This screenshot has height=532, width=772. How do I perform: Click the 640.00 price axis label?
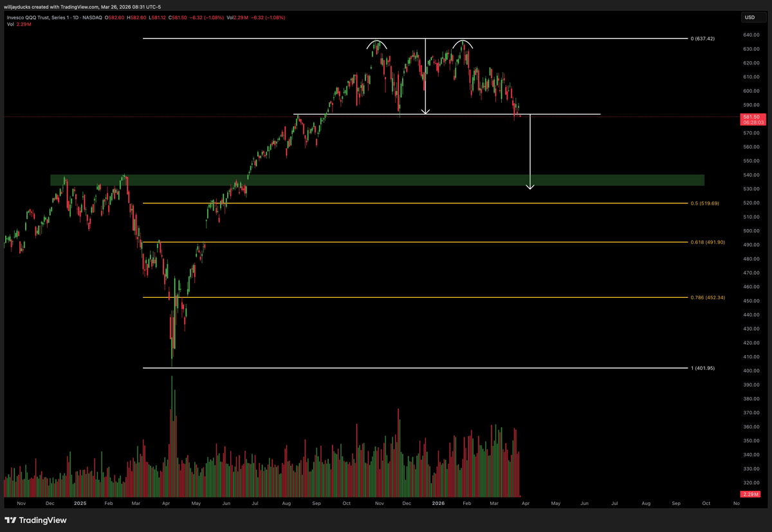[750, 35]
